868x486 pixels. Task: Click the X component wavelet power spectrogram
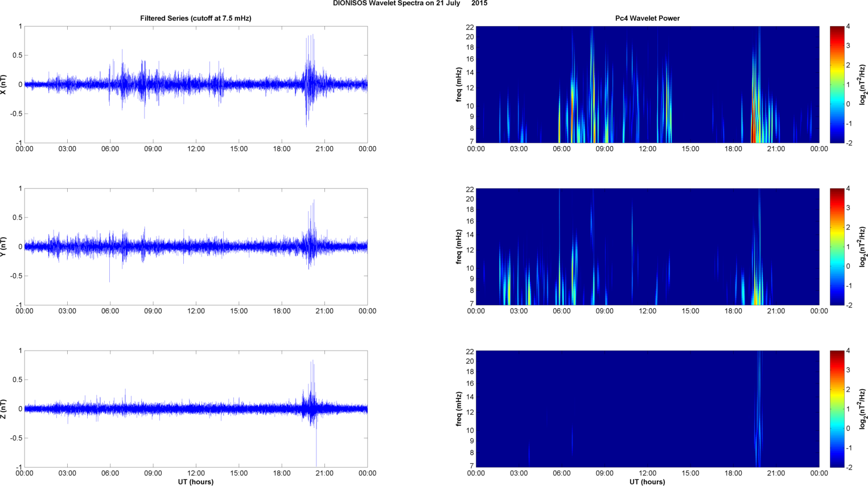click(647, 84)
